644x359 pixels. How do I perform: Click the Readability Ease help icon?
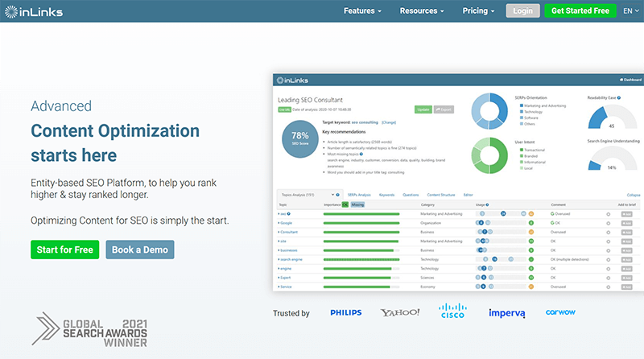pos(618,97)
